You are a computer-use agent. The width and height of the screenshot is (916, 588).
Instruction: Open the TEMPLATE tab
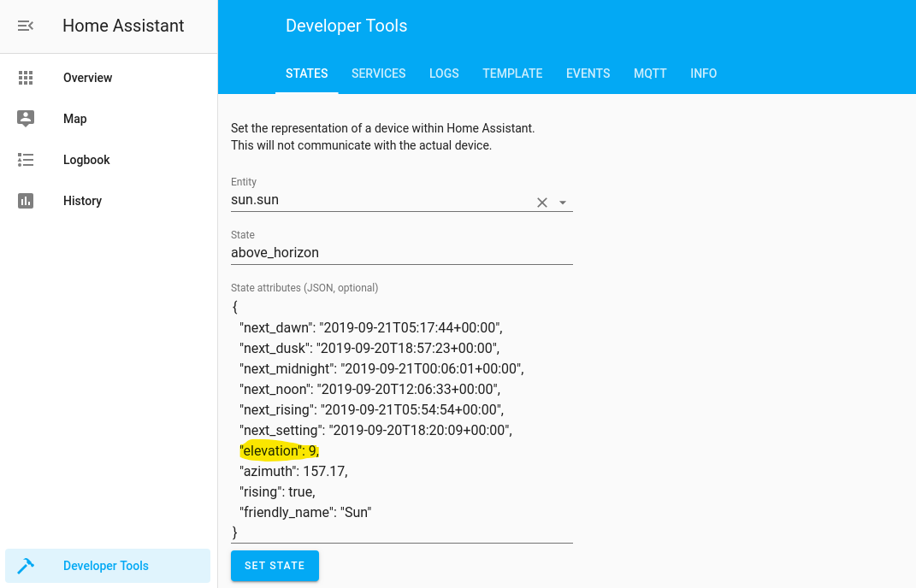(x=512, y=73)
